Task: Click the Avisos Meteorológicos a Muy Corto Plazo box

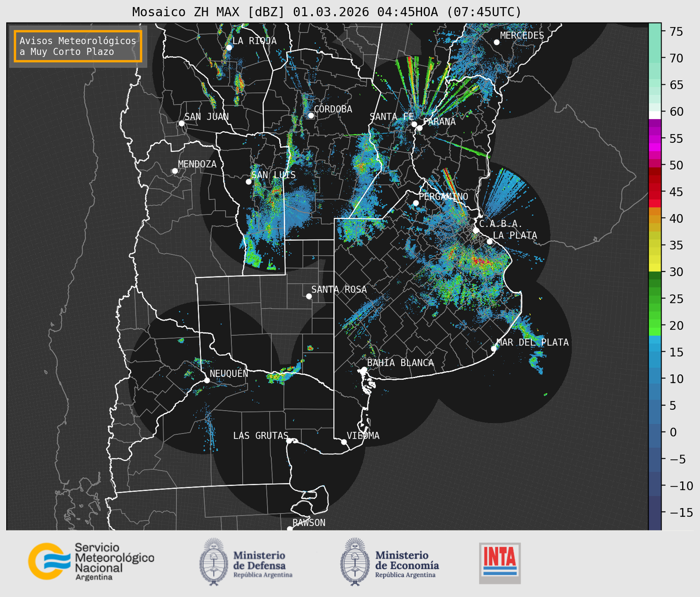Action: (78, 46)
